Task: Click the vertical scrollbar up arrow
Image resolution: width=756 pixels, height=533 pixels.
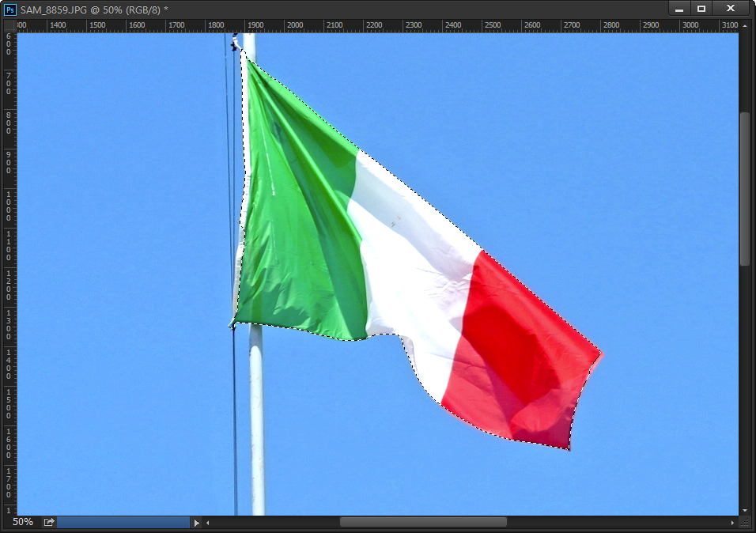Action: click(x=744, y=26)
